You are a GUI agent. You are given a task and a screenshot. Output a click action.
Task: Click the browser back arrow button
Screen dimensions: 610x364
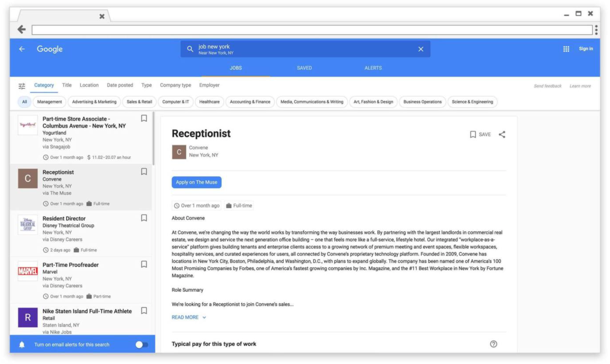[x=21, y=29]
